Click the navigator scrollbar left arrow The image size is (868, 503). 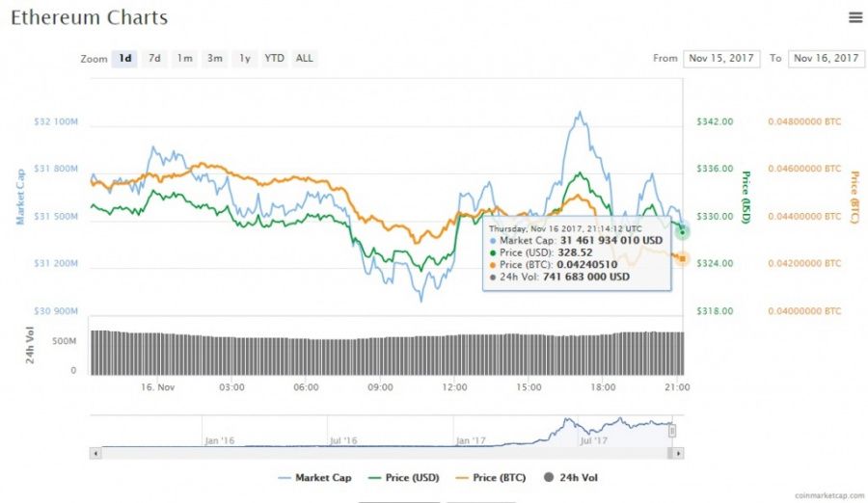95,453
